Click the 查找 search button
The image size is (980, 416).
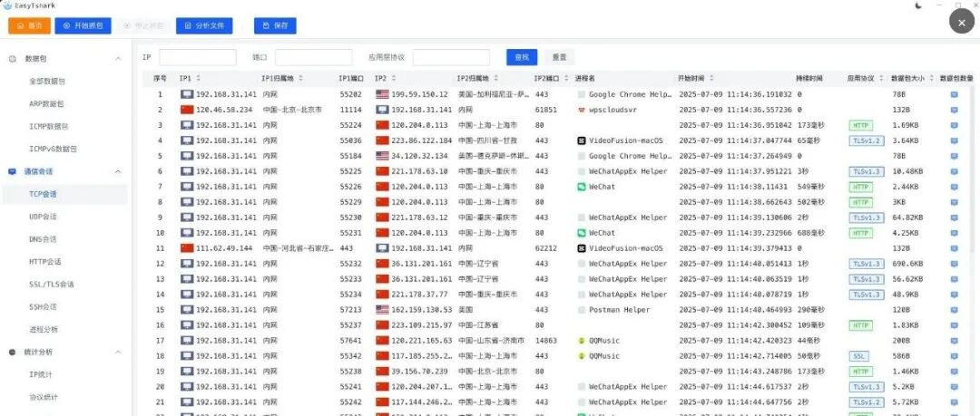[x=522, y=57]
